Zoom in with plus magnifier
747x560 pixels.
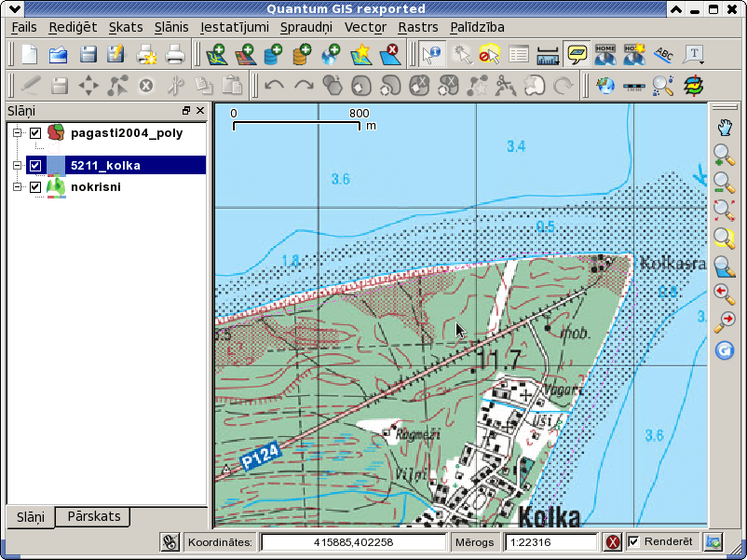724,156
